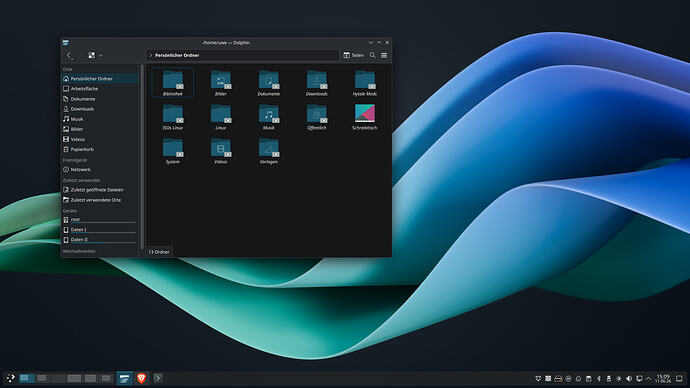690x388 pixels.
Task: Open Downloads in the places sidebar
Action: click(100, 109)
